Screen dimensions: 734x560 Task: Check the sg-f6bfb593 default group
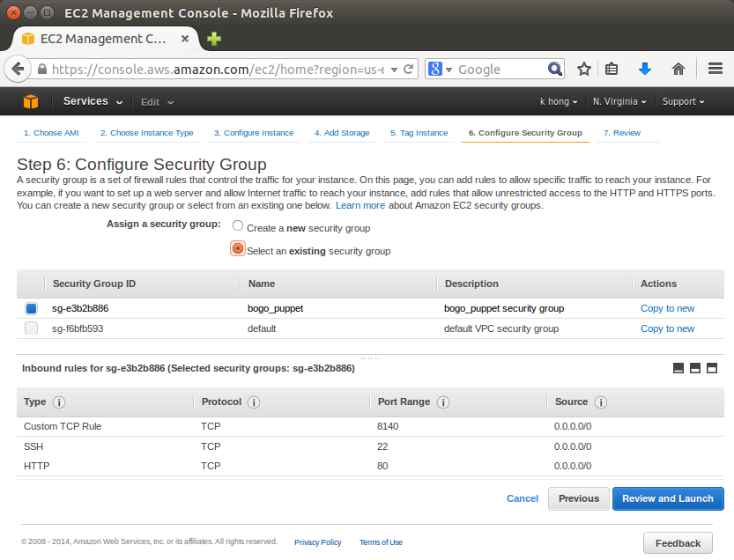pos(32,328)
